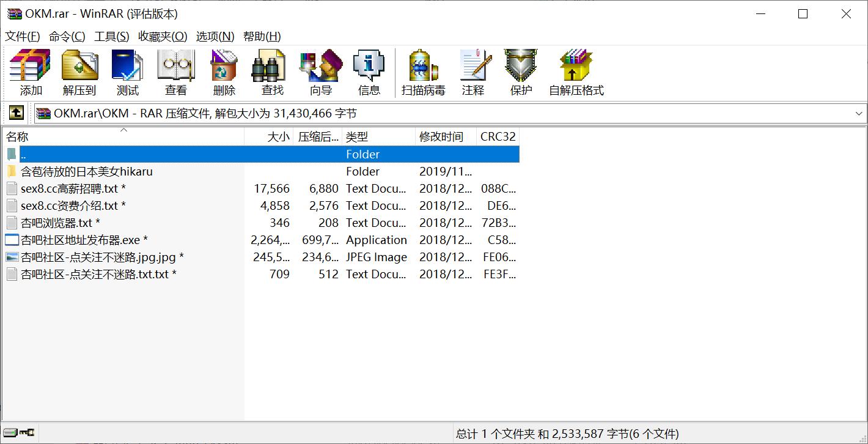This screenshot has height=444, width=868.
Task: Click the key icon in status bar
Action: pyautogui.click(x=27, y=432)
